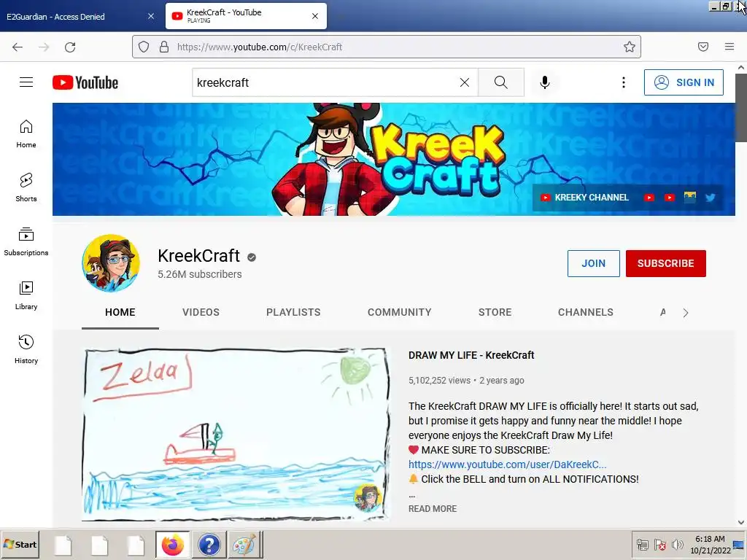Open Subscriptions in sidebar
The width and height of the screenshot is (747, 560).
tap(26, 242)
